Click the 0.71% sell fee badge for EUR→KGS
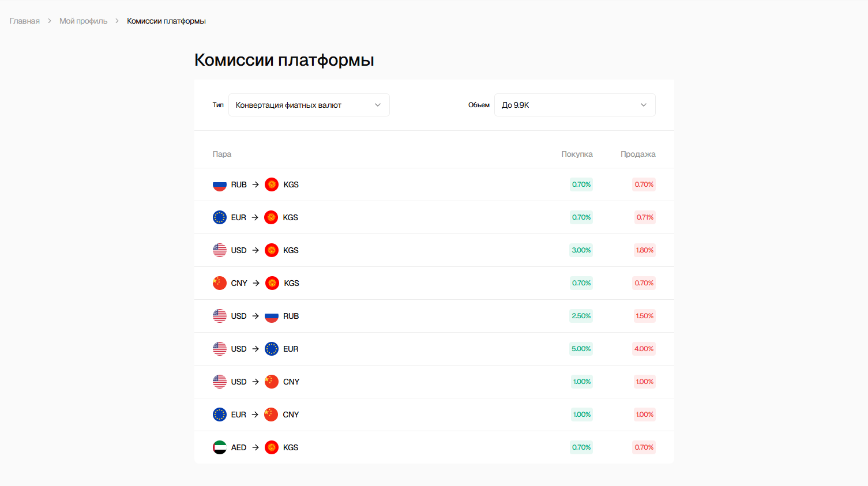Image resolution: width=868 pixels, height=486 pixels. coord(645,217)
